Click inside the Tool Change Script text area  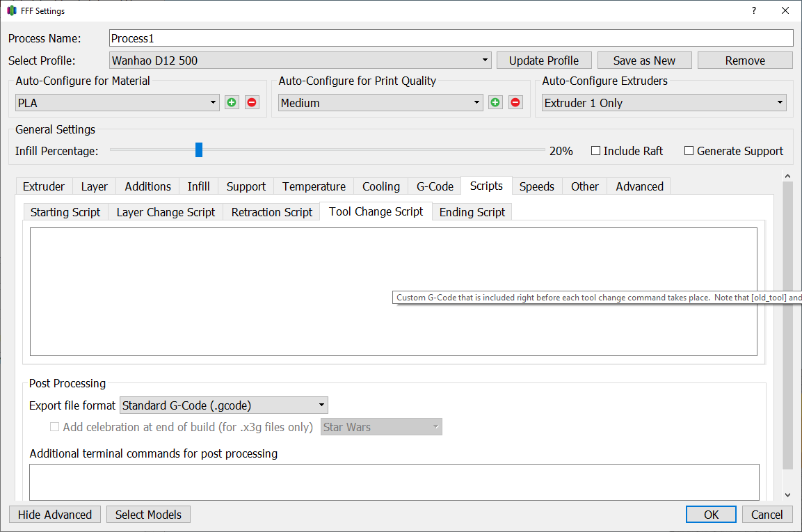393,291
